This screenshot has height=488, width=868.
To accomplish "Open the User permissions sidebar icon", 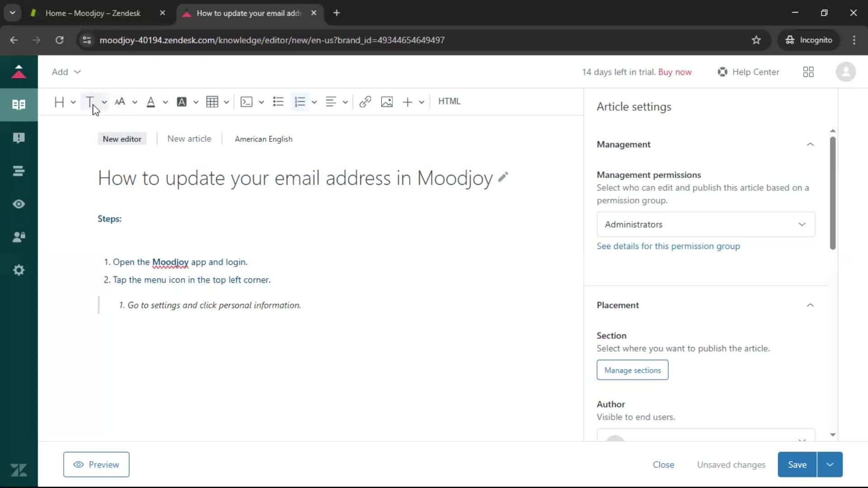I will (19, 237).
